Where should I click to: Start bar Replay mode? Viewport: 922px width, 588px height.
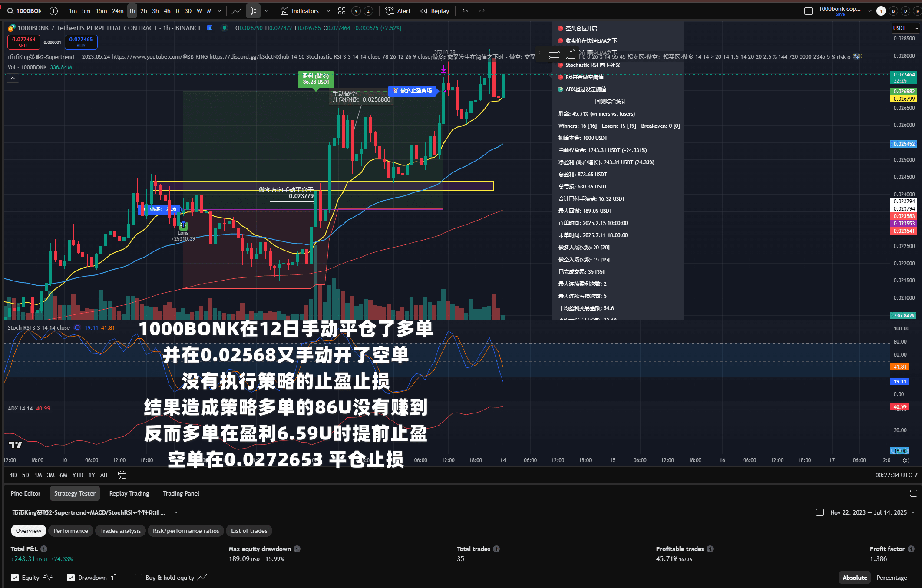(435, 11)
